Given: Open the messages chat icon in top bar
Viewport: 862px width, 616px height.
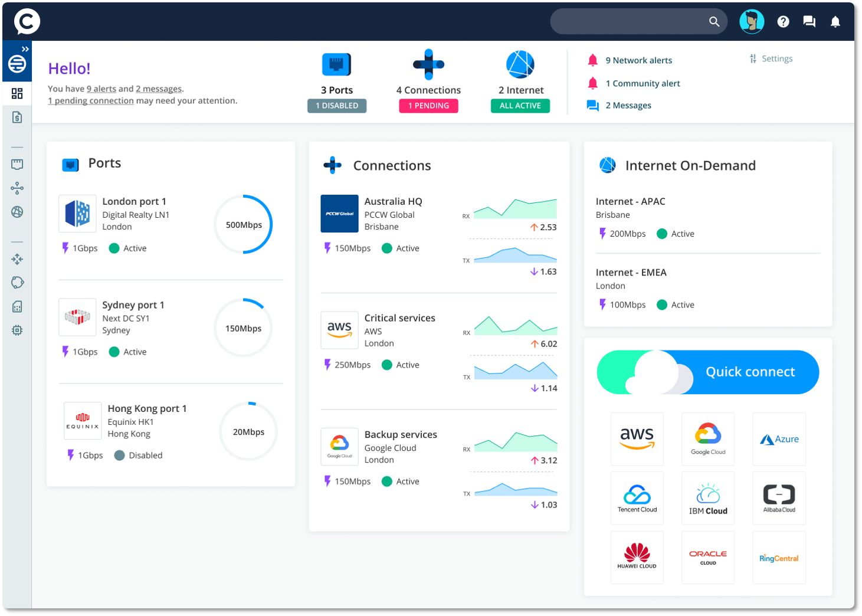Looking at the screenshot, I should point(809,21).
